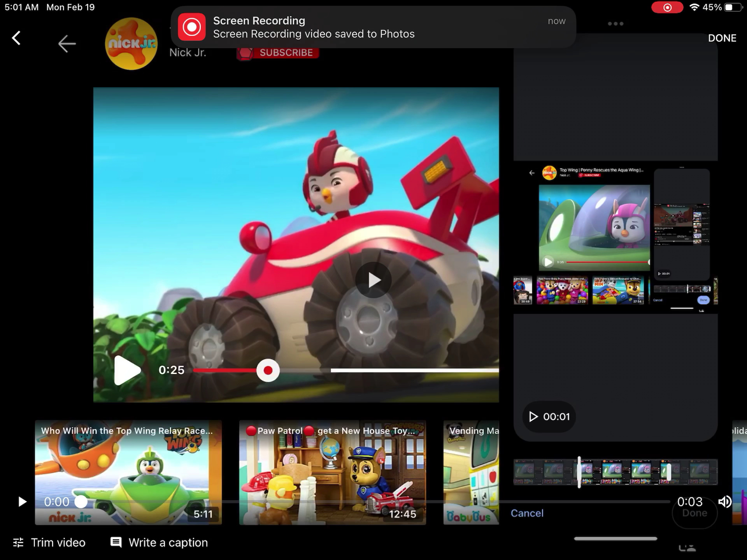Tap the gray left arrow beside Nick Jr. logo

point(67,43)
